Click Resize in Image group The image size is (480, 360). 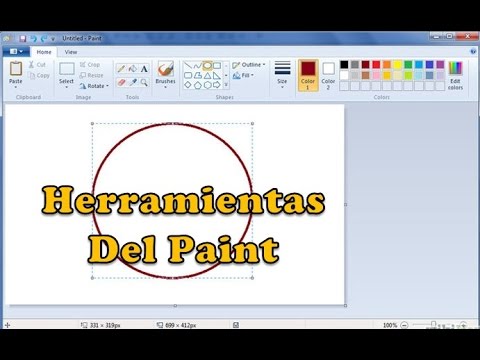[91, 75]
